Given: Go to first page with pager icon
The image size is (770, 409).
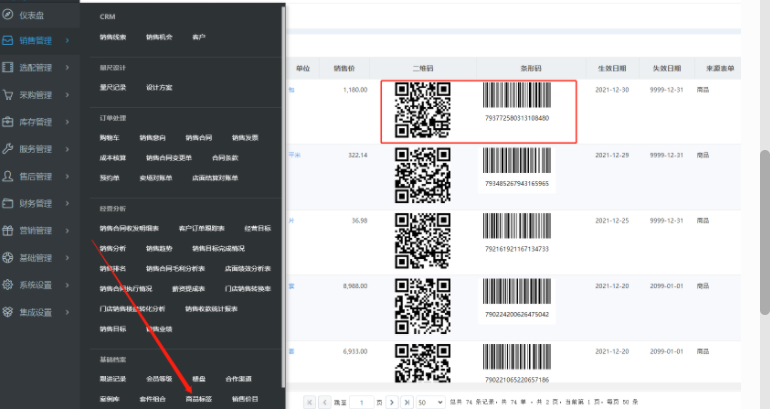Looking at the screenshot, I should (309, 402).
